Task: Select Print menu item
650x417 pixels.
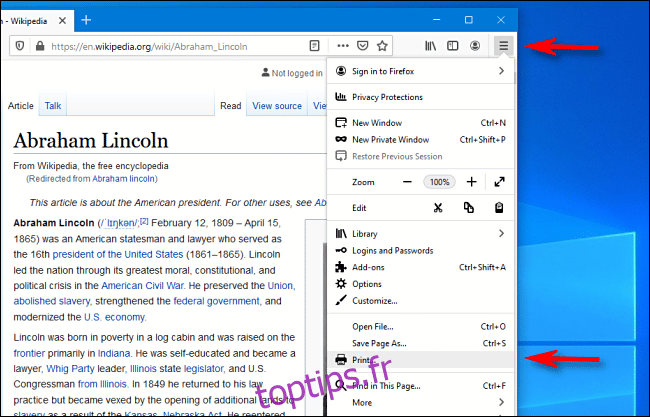Action: (x=420, y=359)
